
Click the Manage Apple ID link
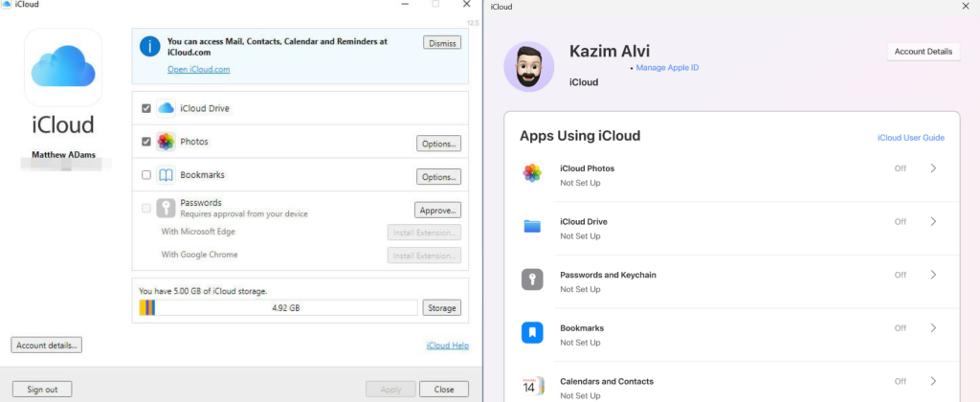click(667, 68)
